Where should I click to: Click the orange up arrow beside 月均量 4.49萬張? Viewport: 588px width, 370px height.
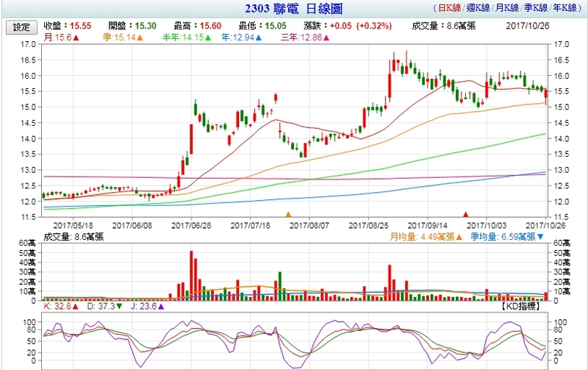click(x=459, y=237)
